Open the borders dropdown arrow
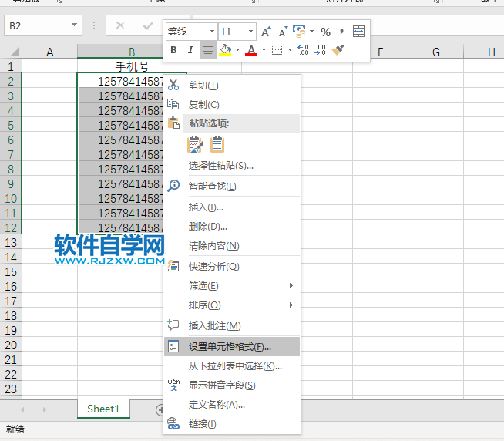The height and width of the screenshot is (441, 504). tap(290, 50)
